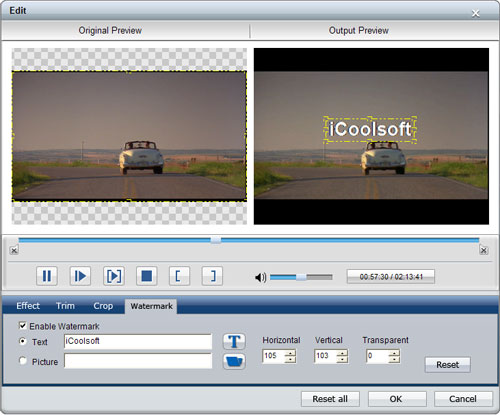Select the Picture watermark radio button
Viewport: 500px width, 415px height.
23,361
